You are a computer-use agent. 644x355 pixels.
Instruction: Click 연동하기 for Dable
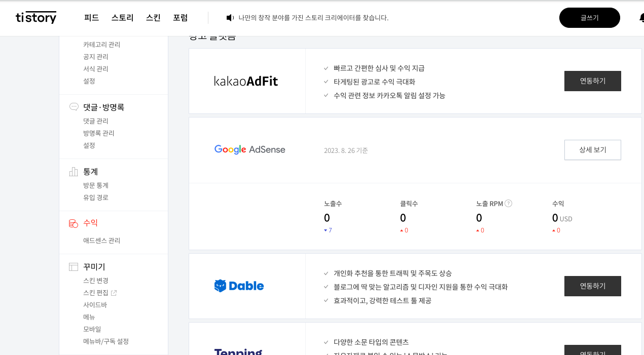593,286
